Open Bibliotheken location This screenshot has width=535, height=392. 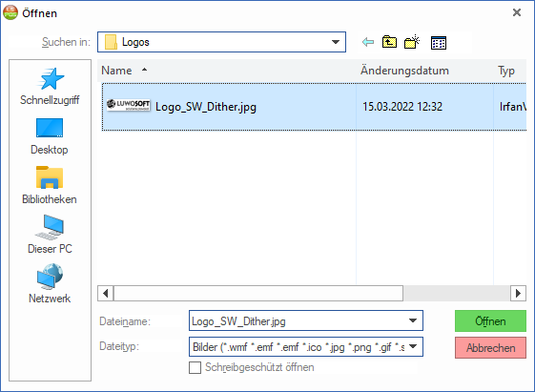pos(50,186)
